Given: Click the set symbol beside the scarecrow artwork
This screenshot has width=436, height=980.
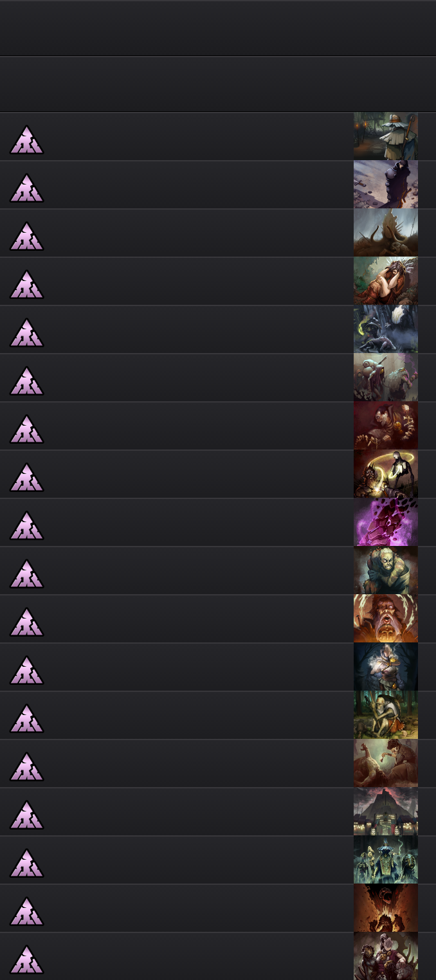Looking at the screenshot, I should pos(26,140).
